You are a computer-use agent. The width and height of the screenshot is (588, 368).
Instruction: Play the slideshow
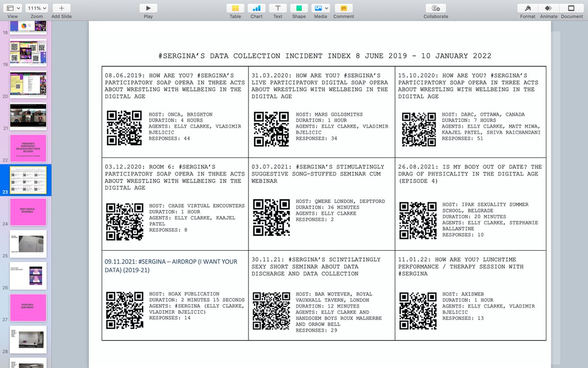tap(148, 8)
